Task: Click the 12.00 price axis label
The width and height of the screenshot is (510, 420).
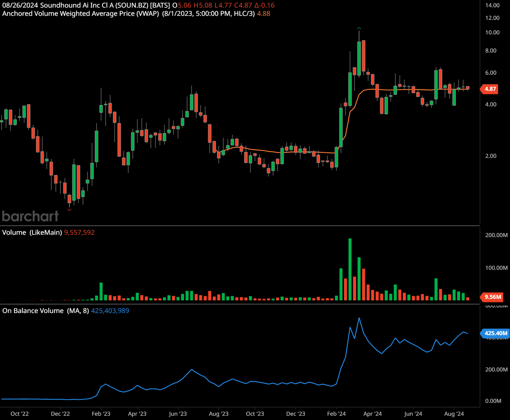Action: [492, 18]
